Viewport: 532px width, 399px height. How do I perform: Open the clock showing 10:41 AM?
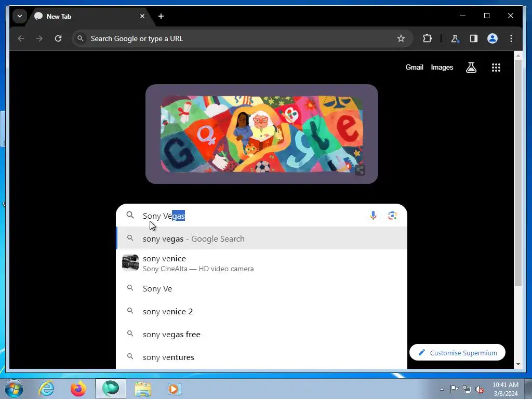pyautogui.click(x=505, y=389)
